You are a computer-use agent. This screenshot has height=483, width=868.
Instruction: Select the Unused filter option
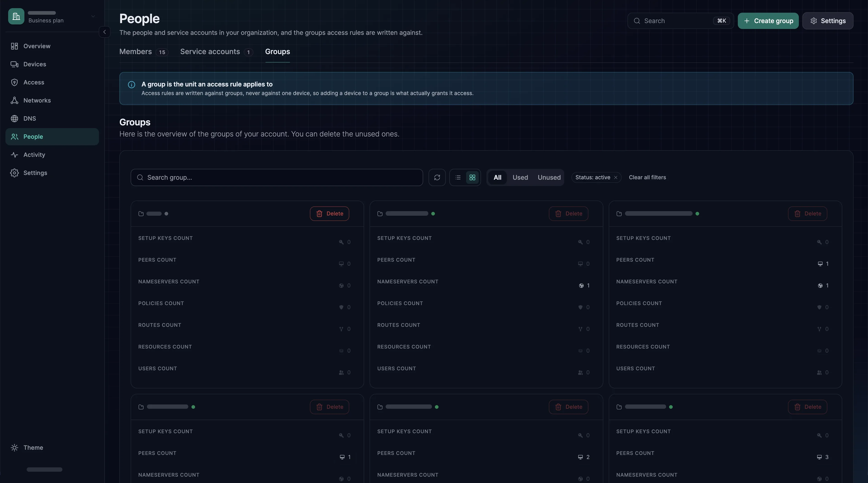coord(549,177)
